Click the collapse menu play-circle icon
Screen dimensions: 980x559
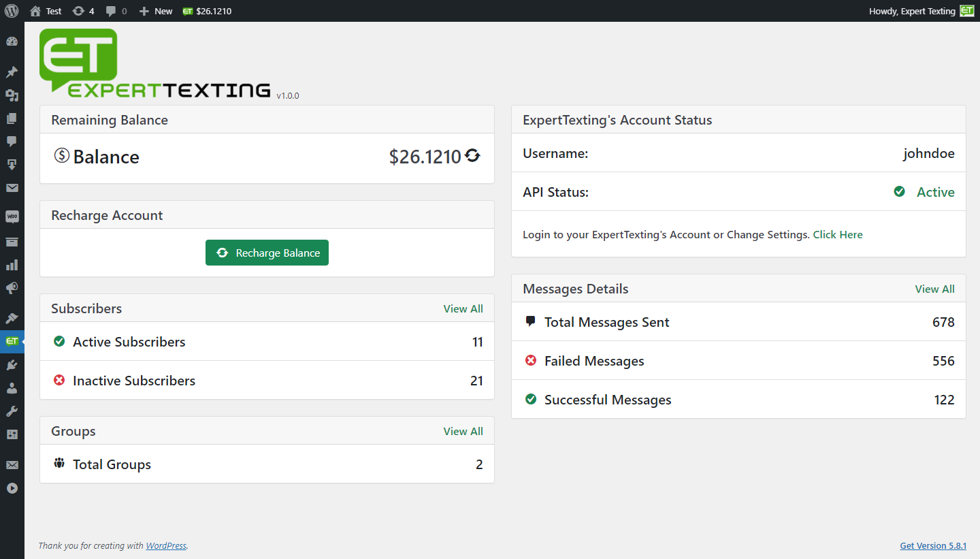coord(12,488)
